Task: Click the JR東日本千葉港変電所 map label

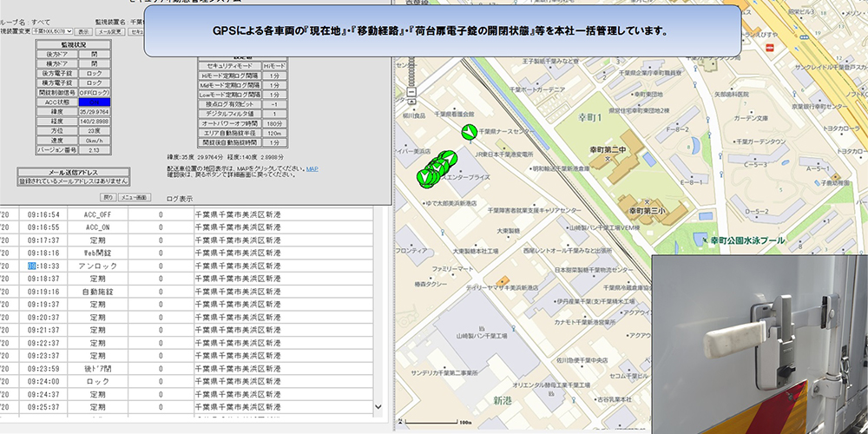Action: (505, 154)
